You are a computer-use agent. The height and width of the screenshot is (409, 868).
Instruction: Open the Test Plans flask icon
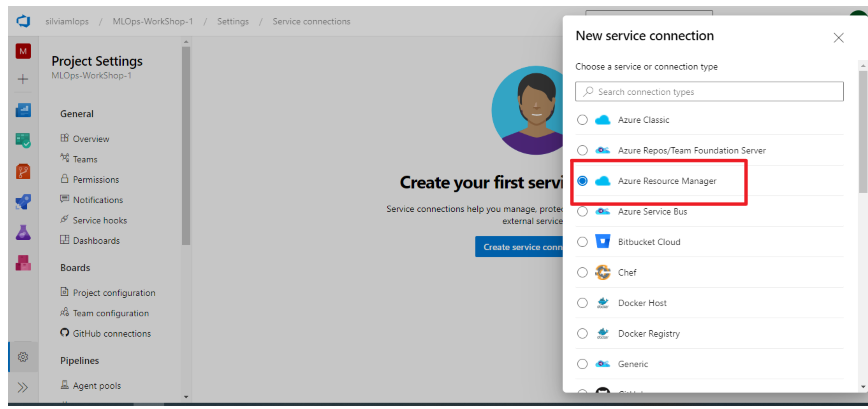[23, 232]
